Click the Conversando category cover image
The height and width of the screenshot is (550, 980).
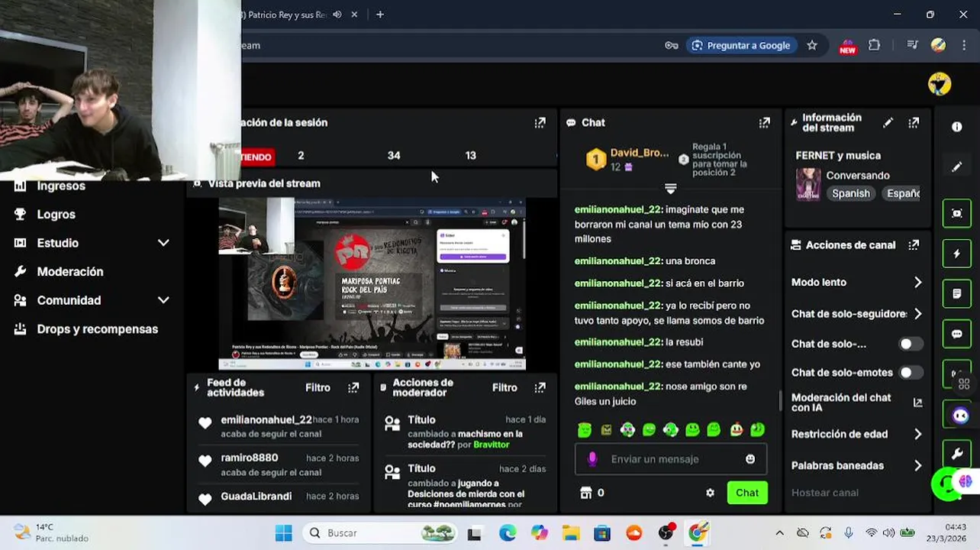click(808, 184)
